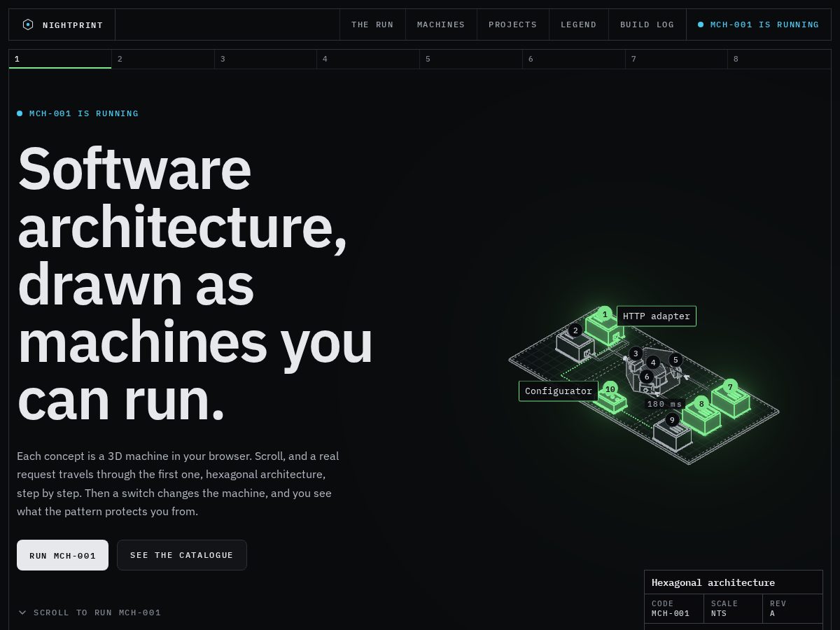840x630 pixels.
Task: Jump to step 3 in the progress bar
Action: pyautogui.click(x=266, y=59)
